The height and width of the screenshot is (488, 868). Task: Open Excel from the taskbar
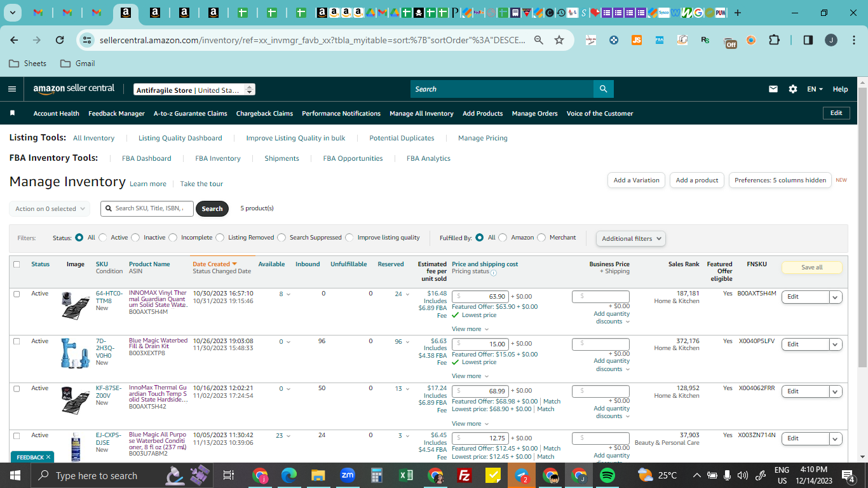click(406, 475)
